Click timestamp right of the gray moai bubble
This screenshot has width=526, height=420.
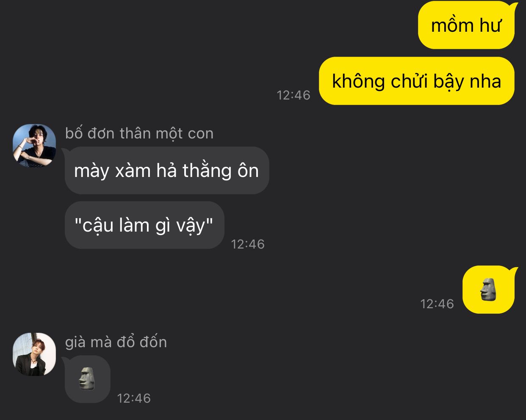[x=134, y=398]
